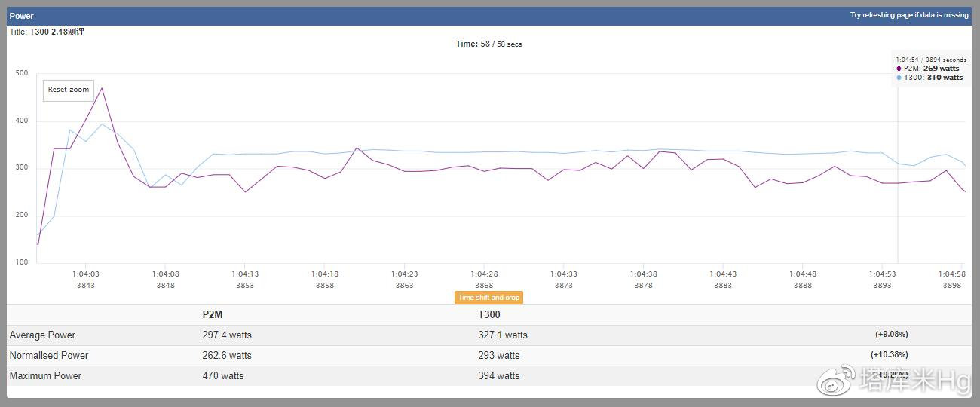Select the Average Power row label

[42, 335]
